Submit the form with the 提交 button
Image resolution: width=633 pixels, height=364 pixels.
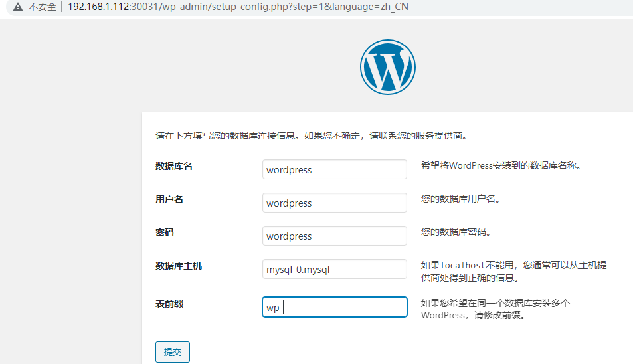pyautogui.click(x=173, y=352)
